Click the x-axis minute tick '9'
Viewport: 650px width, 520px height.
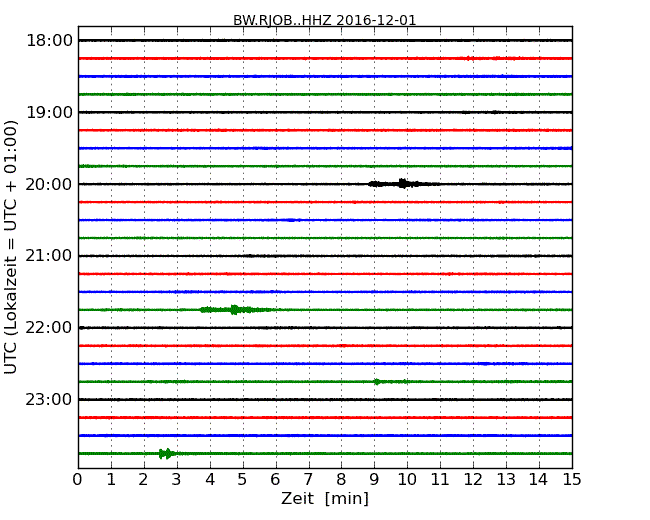(x=374, y=480)
